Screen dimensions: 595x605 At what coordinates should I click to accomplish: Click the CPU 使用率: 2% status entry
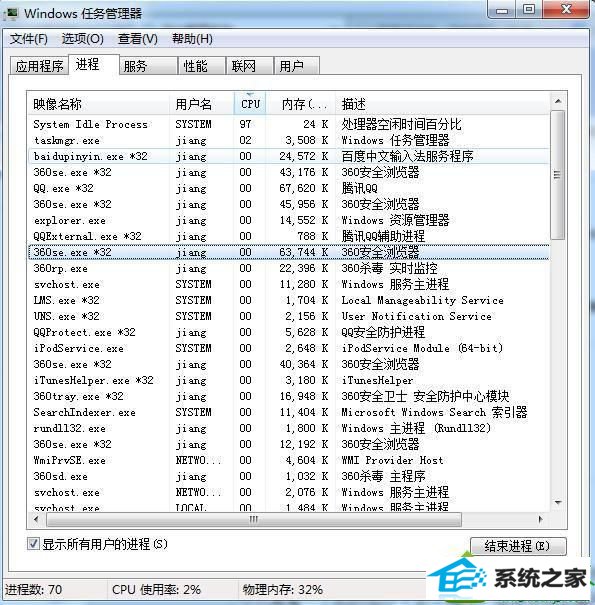click(156, 590)
